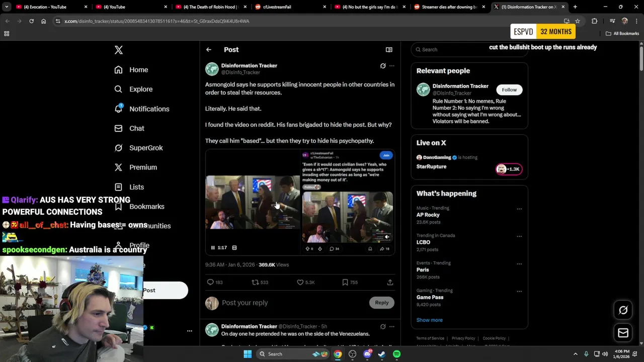
Task: Reload the page
Action: (31, 21)
